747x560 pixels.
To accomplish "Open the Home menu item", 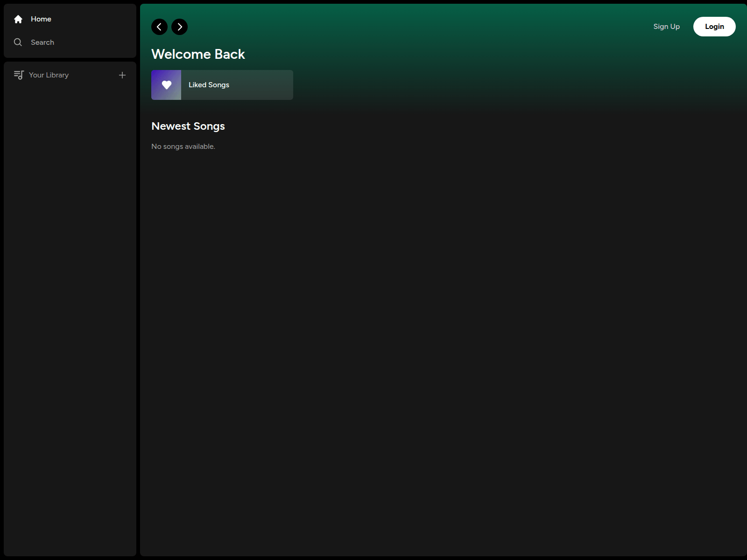I will [70, 19].
